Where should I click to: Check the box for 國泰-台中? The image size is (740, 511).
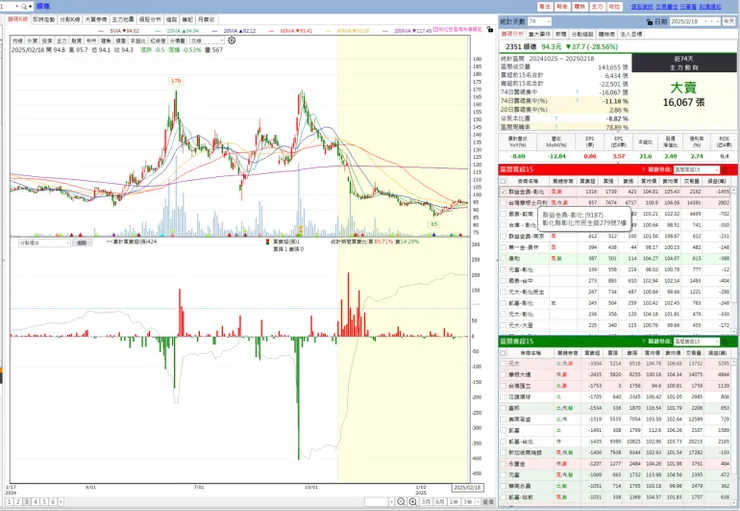click(x=503, y=281)
